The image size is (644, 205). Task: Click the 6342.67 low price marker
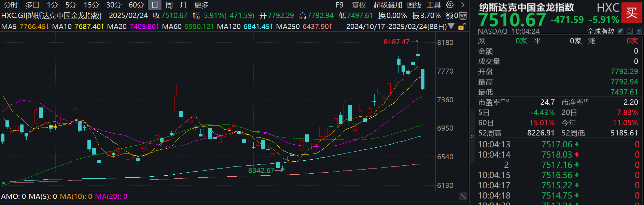pos(261,170)
